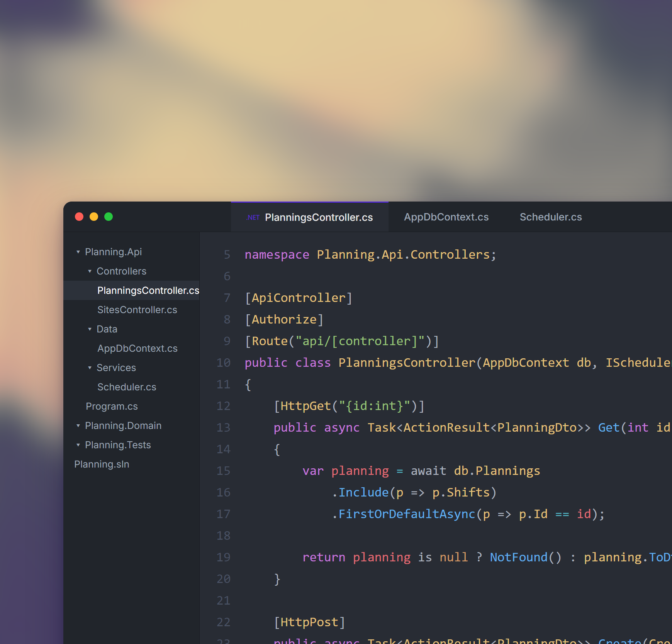Switch to the Scheduler.cs tab
This screenshot has width=672, height=644.
point(551,217)
